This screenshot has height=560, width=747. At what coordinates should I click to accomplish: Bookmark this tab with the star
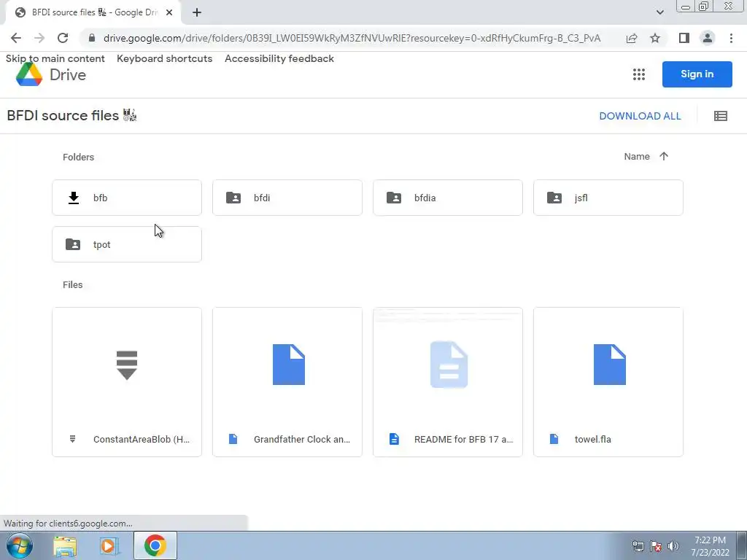pos(656,38)
